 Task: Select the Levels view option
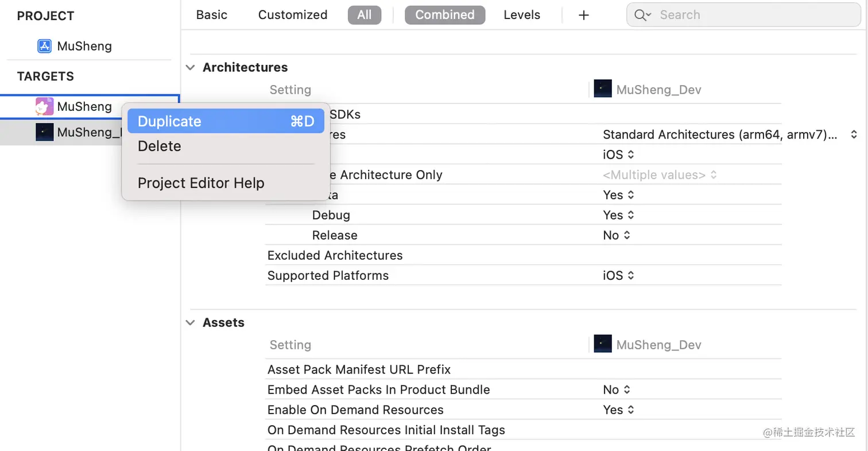(522, 15)
